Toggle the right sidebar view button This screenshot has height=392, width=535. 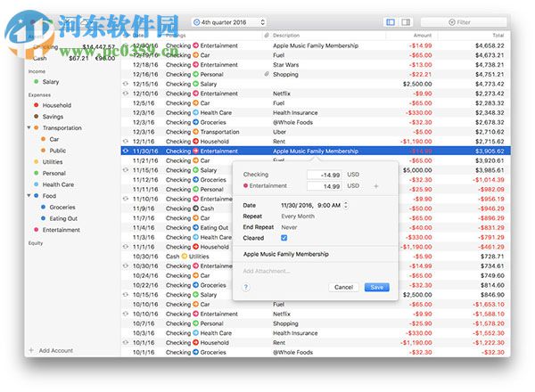(406, 22)
